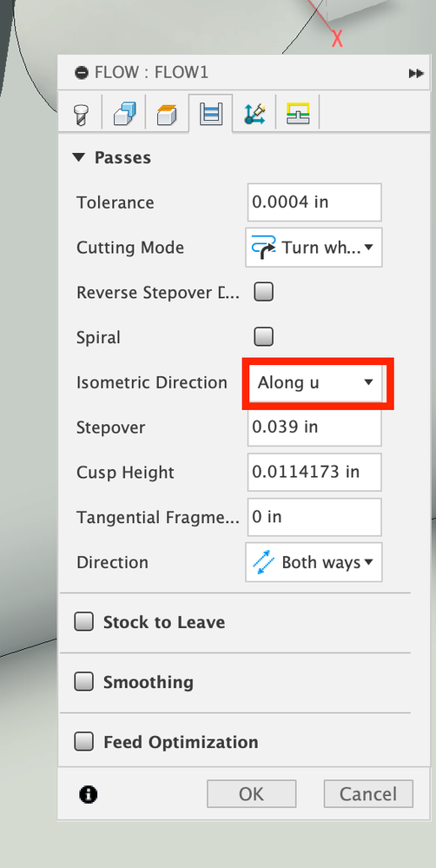Toggle Reverse Stepover Direction checkbox
The height and width of the screenshot is (868, 436).
(263, 292)
